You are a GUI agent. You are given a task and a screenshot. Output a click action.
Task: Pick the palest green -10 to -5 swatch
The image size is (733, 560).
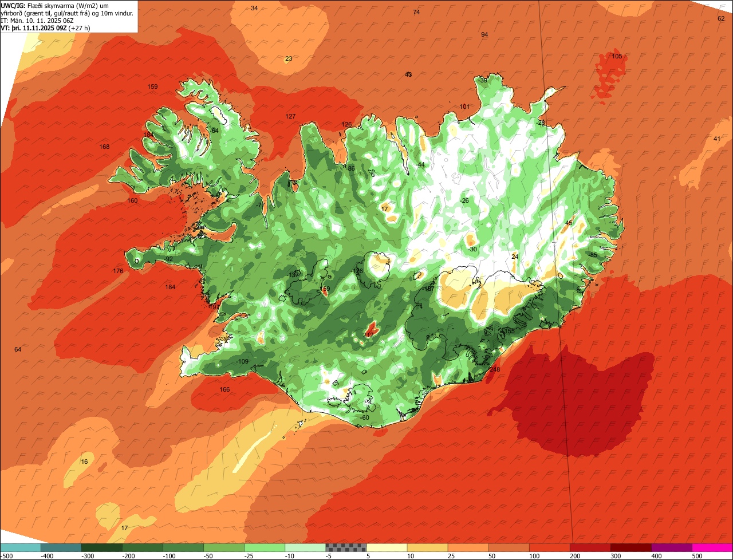pos(305,547)
